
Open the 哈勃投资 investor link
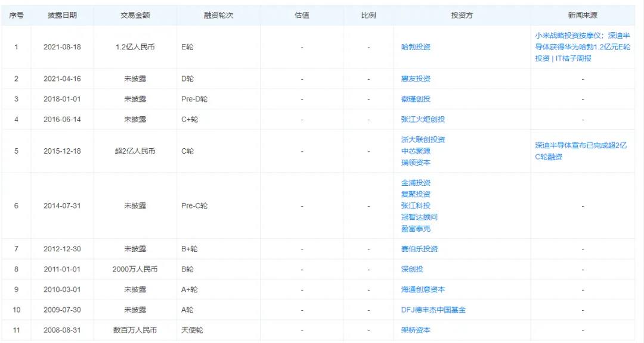coord(416,47)
